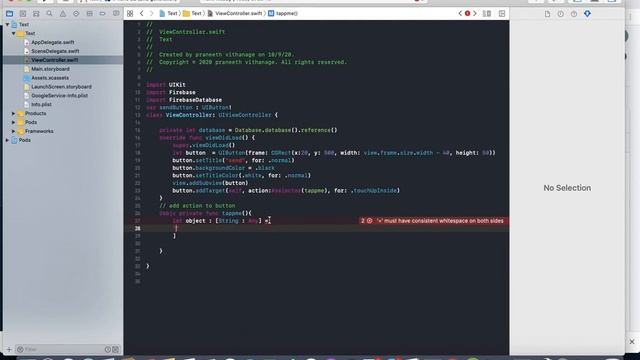This screenshot has width=640, height=360.
Task: Open the related items grid menu
Action: pyautogui.click(x=130, y=13)
